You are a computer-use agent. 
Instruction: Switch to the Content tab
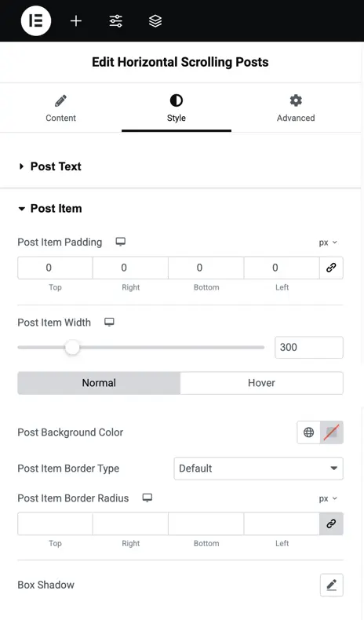[60, 108]
